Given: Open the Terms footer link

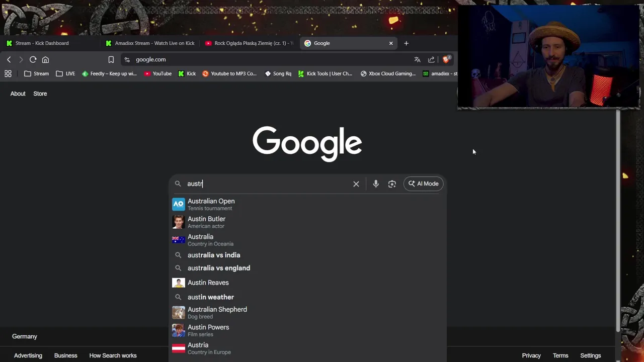Looking at the screenshot, I should [x=560, y=355].
